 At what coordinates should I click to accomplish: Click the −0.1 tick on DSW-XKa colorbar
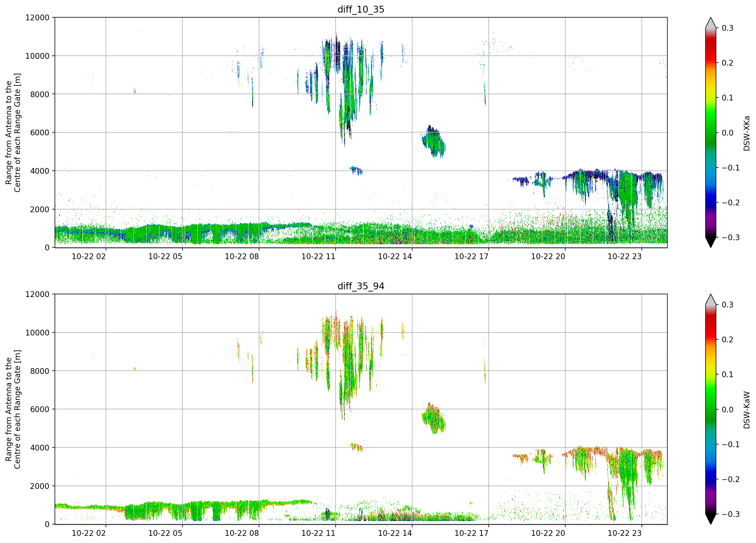[731, 168]
